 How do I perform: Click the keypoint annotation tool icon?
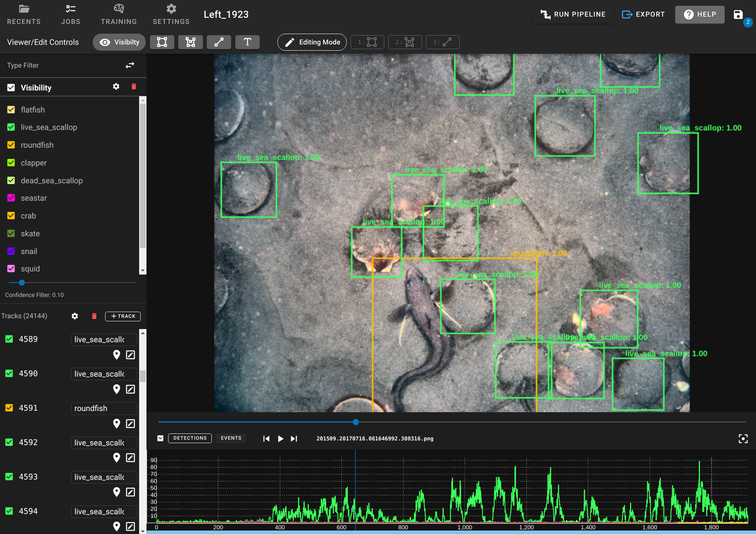[218, 42]
